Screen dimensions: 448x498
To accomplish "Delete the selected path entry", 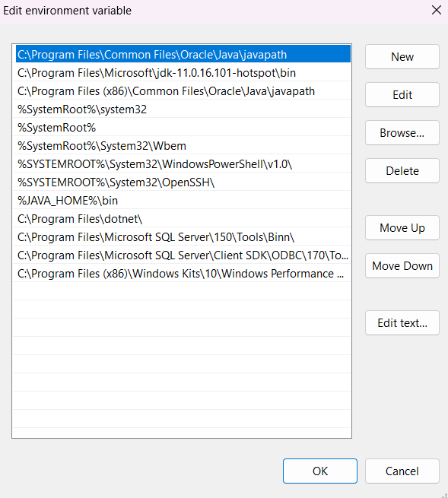I will tap(402, 171).
